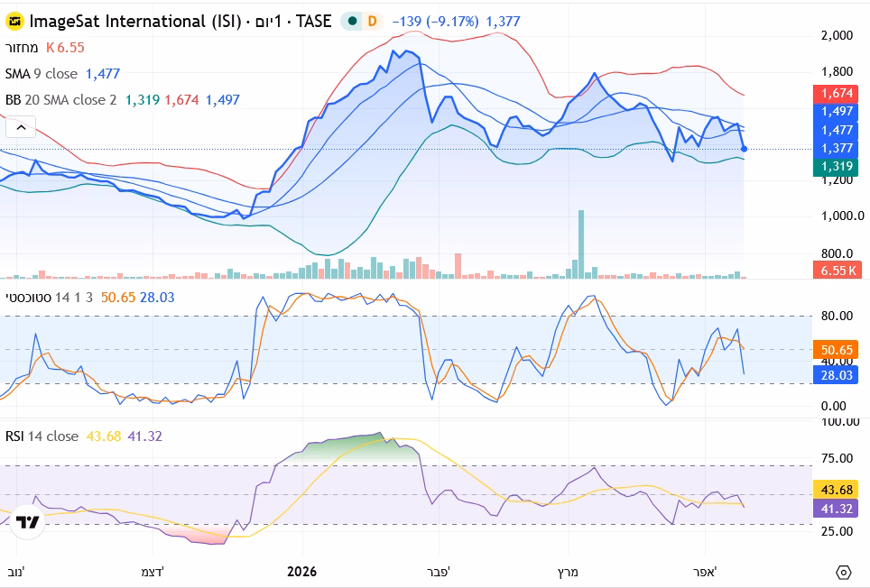Click the blue last-price dot on chart line
The height and width of the screenshot is (588, 870).
[x=744, y=149]
